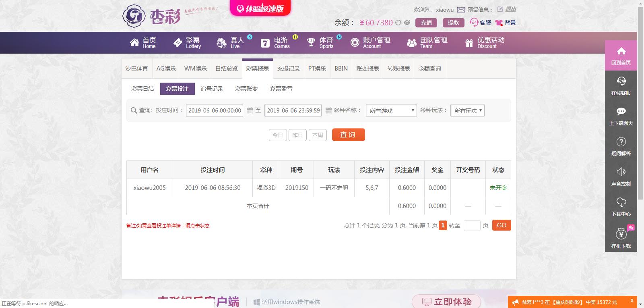Open 24-hour 客服 headset icon in header
This screenshot has width=644, height=308.
(474, 23)
